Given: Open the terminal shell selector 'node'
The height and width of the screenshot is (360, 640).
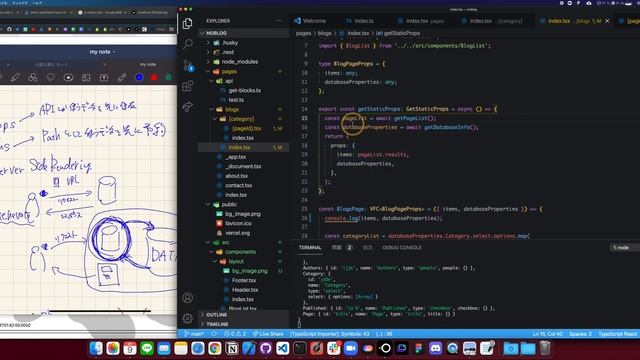Looking at the screenshot, I should 621,247.
